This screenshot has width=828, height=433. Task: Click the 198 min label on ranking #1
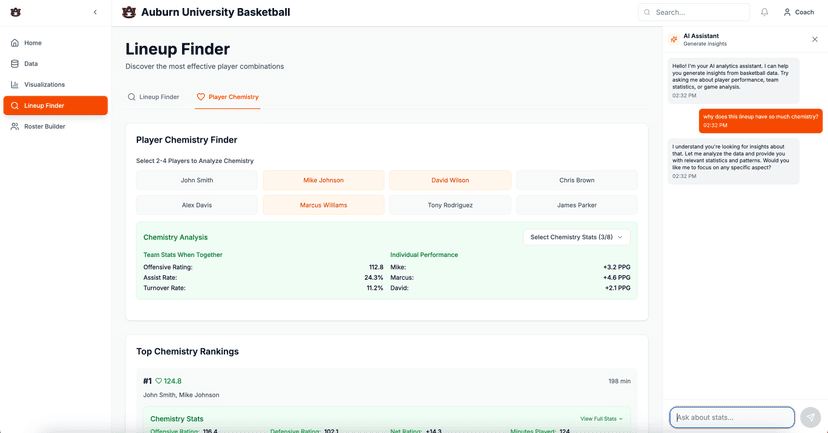coord(619,381)
